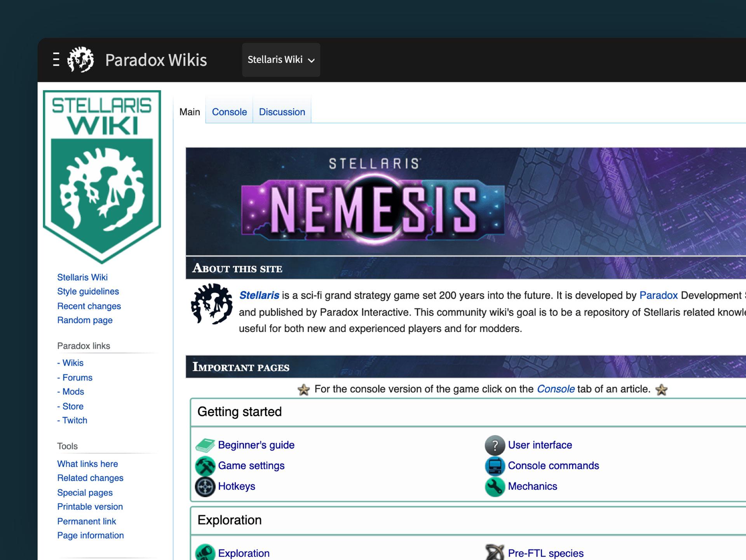
Task: Click the Paradox Wikis dragon logo
Action: point(80,59)
